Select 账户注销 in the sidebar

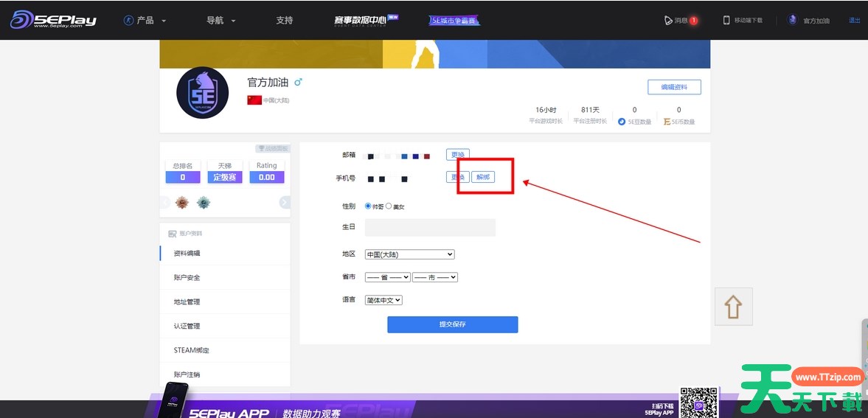(187, 375)
